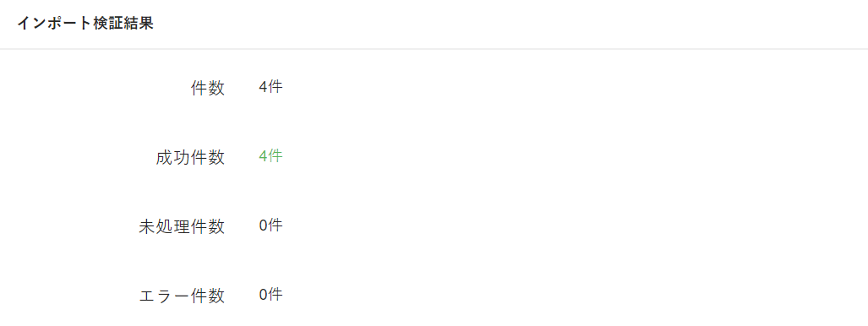868x326 pixels.
Task: Click the digit 0 in the 未処理件数 value
Action: [x=263, y=225]
